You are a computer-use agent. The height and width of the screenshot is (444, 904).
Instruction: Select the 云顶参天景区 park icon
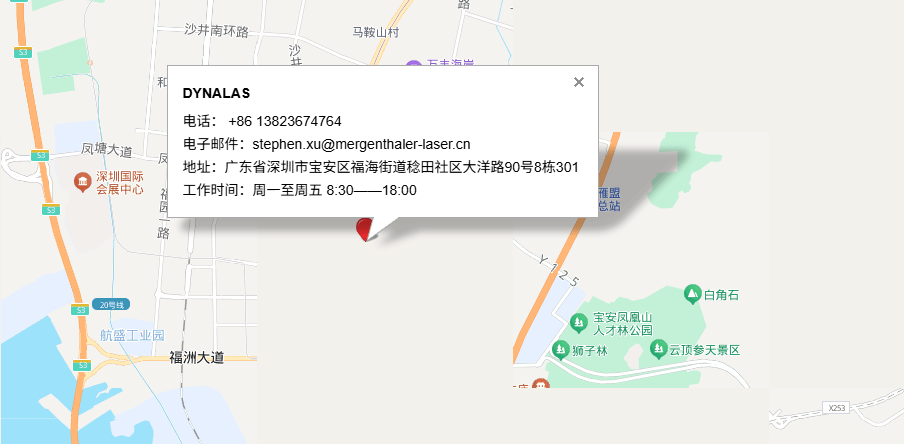pos(658,349)
